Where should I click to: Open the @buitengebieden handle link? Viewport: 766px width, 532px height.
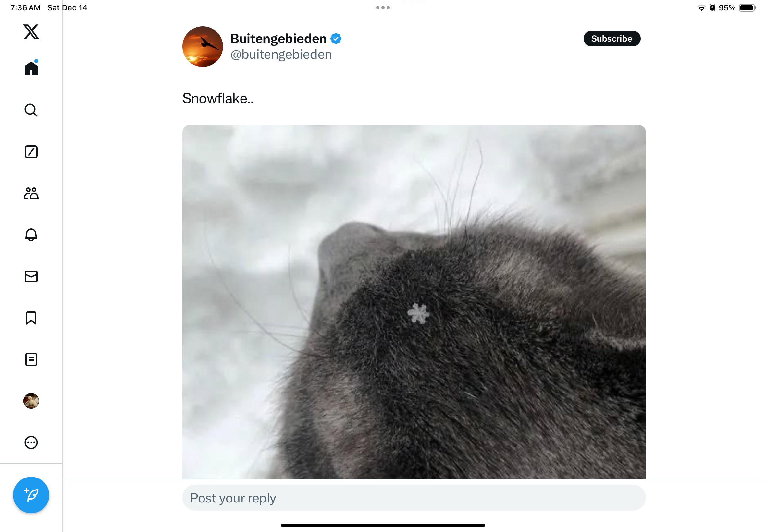[281, 54]
